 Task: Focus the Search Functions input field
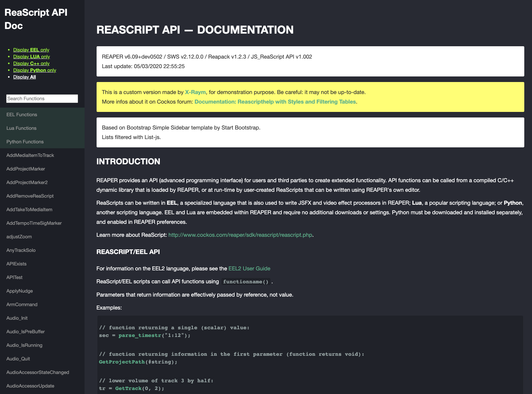pyautogui.click(x=42, y=99)
